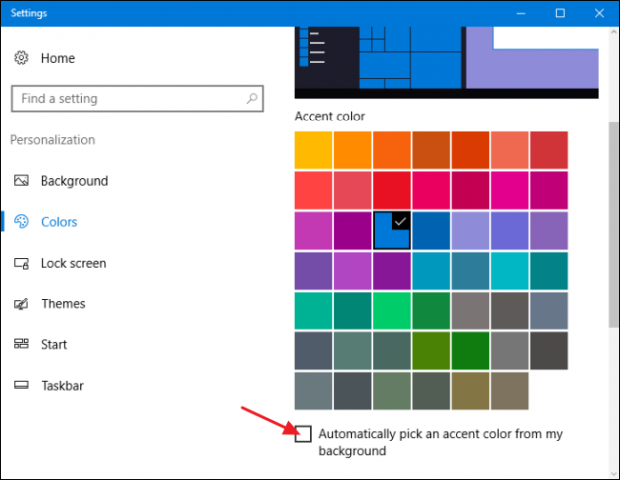The width and height of the screenshot is (620, 480).
Task: Go to Lock screen settings
Action: [x=73, y=263]
